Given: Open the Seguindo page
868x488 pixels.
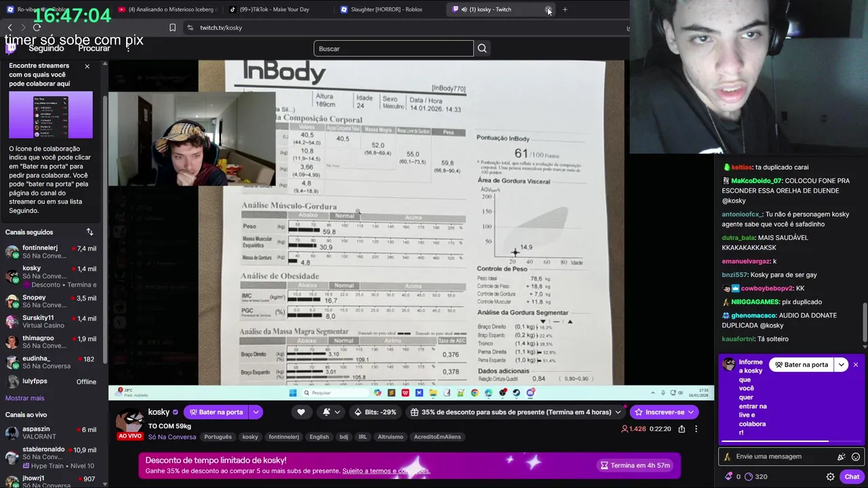Looking at the screenshot, I should (x=46, y=49).
